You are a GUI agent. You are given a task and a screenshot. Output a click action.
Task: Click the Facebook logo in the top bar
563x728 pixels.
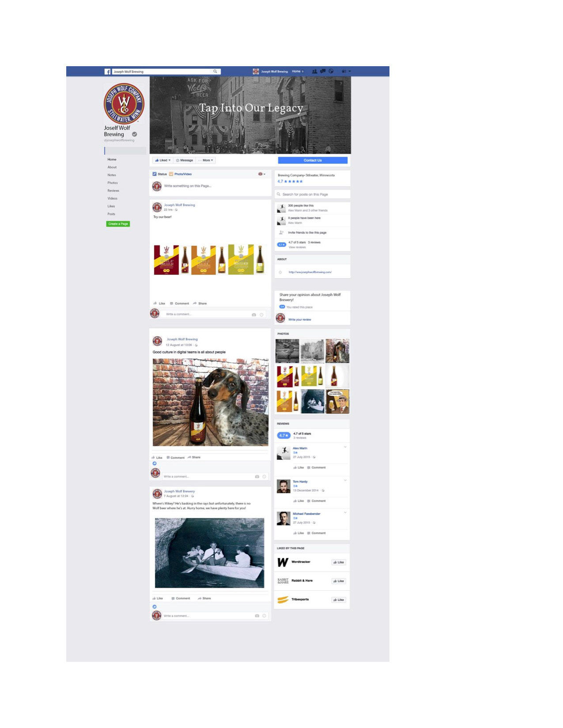tap(107, 71)
